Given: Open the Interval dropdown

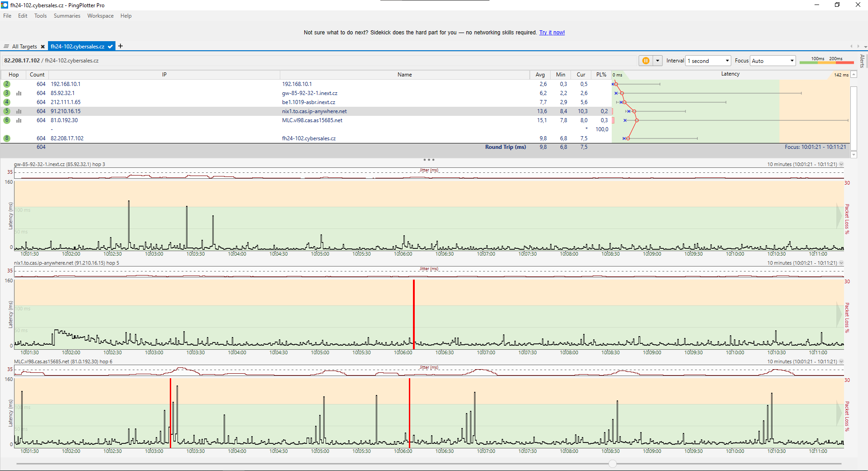Looking at the screenshot, I should click(x=708, y=61).
